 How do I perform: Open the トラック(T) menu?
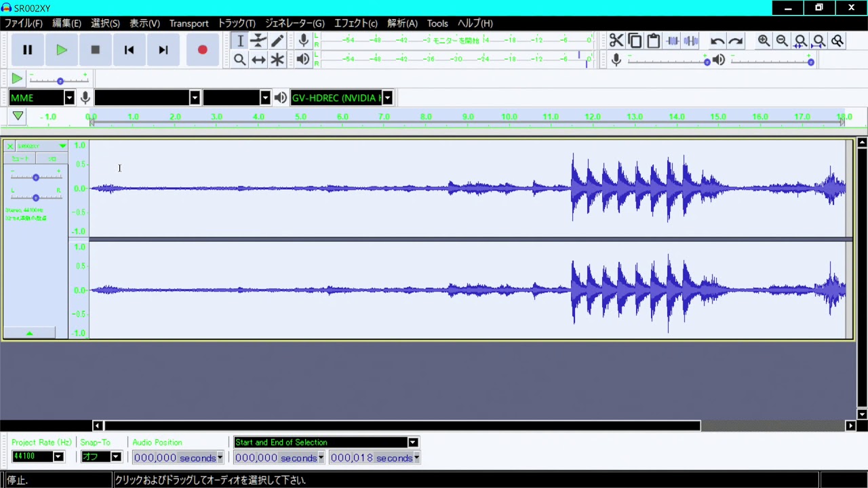(x=237, y=23)
